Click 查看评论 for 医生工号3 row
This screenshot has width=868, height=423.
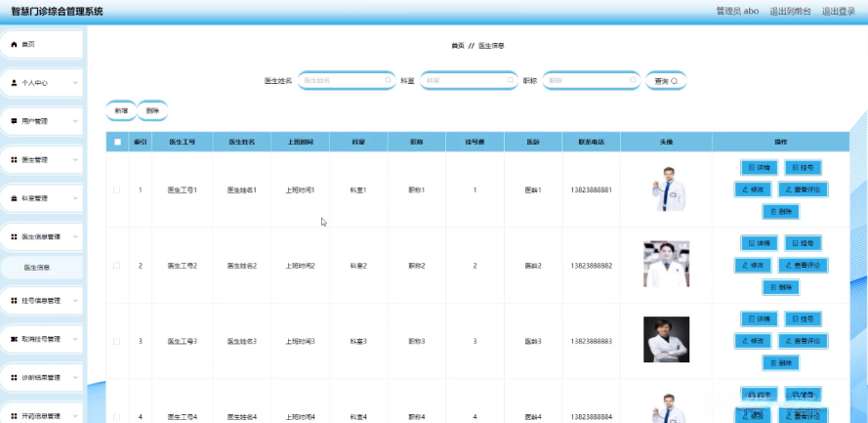(x=803, y=341)
